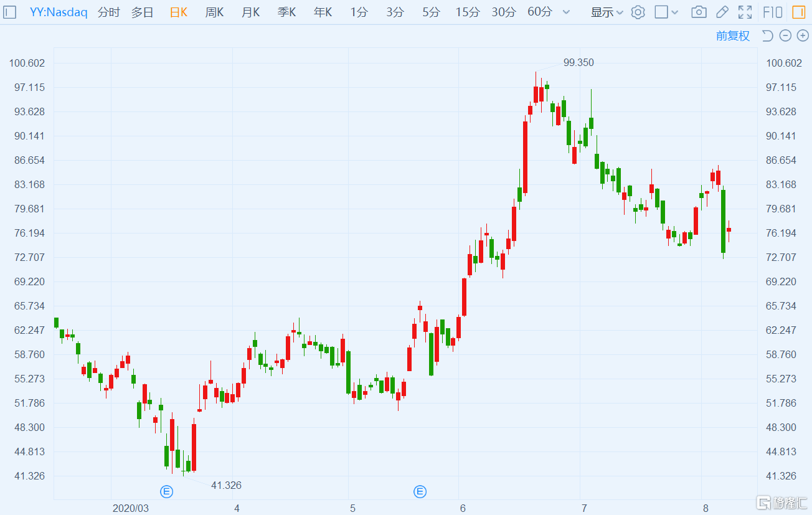812x515 pixels.
Task: Click the E earnings marker before June
Action: tap(420, 492)
